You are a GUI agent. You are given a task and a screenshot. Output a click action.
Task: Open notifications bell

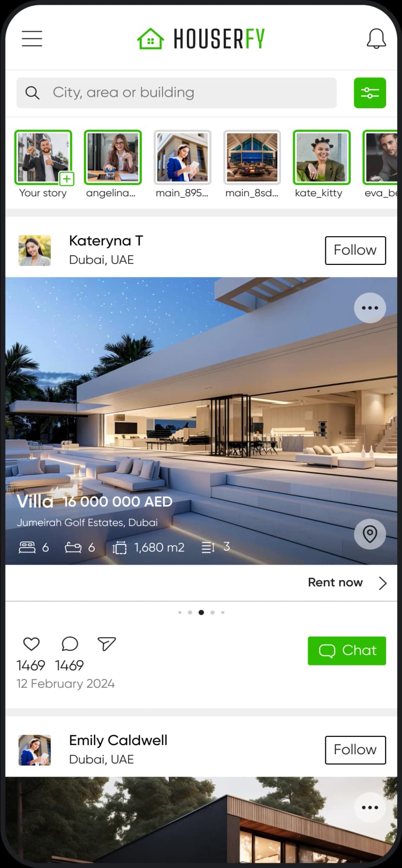point(376,38)
